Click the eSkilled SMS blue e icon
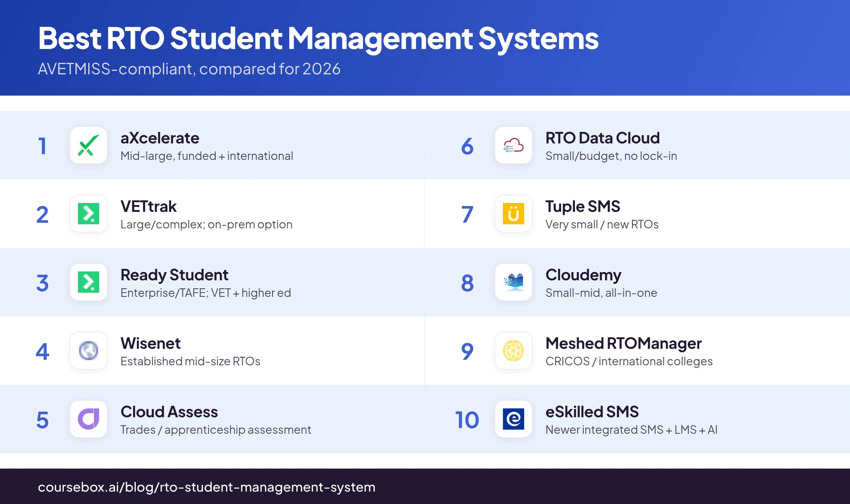 click(514, 419)
